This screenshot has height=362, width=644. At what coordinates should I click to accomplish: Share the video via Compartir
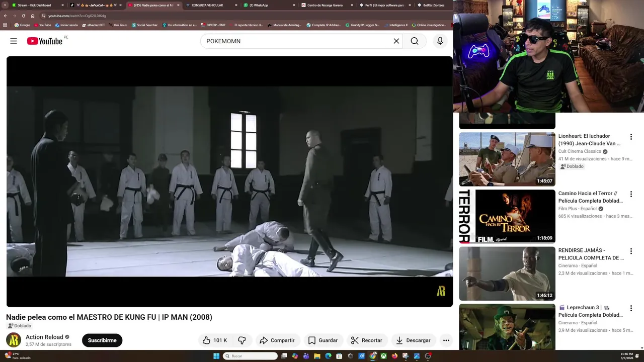tap(277, 340)
